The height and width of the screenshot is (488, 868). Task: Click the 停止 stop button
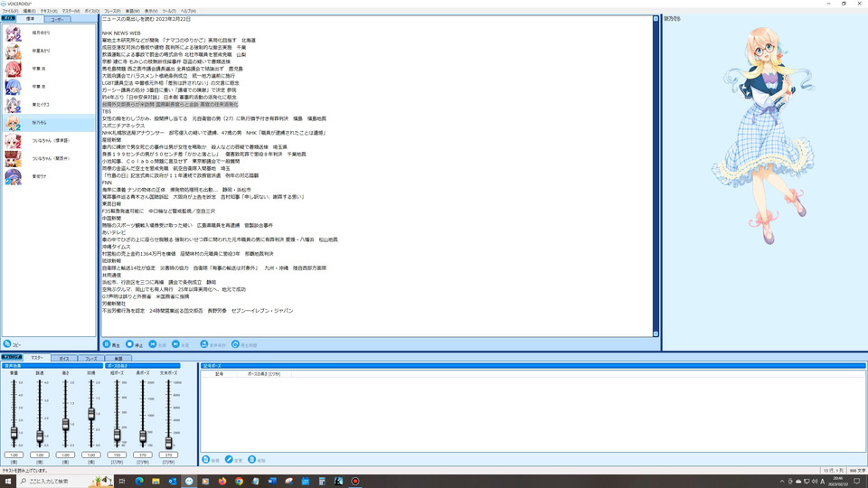pos(135,344)
